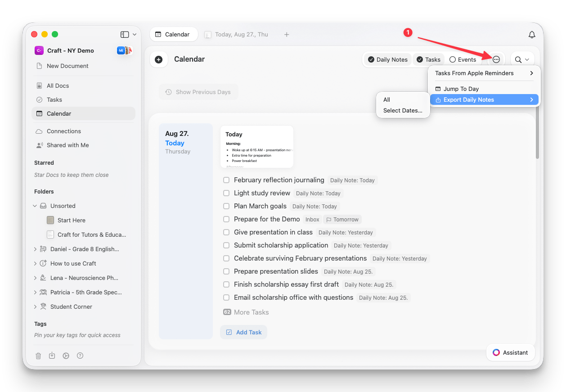Screen dimensions: 566x392
Task: Check Email scholarship office with questions
Action: point(226,297)
